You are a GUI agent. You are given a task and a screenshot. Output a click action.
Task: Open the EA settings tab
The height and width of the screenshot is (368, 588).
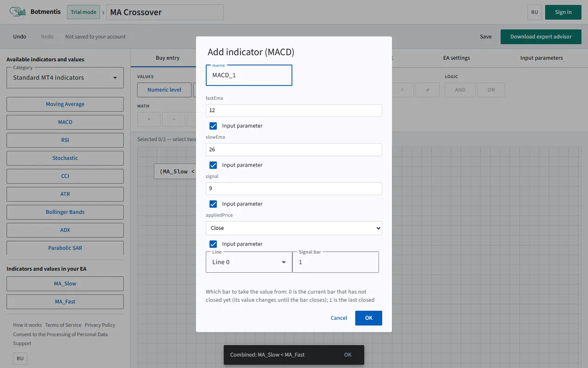click(457, 58)
